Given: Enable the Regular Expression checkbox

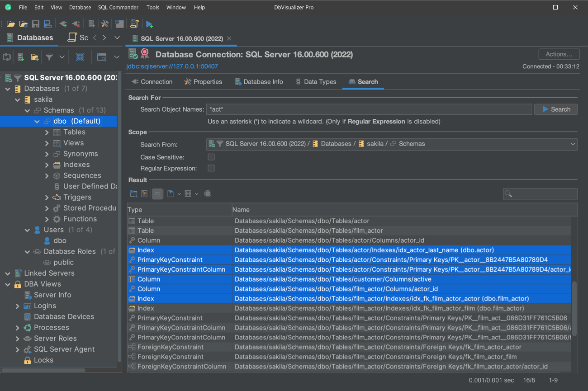Looking at the screenshot, I should tap(211, 168).
